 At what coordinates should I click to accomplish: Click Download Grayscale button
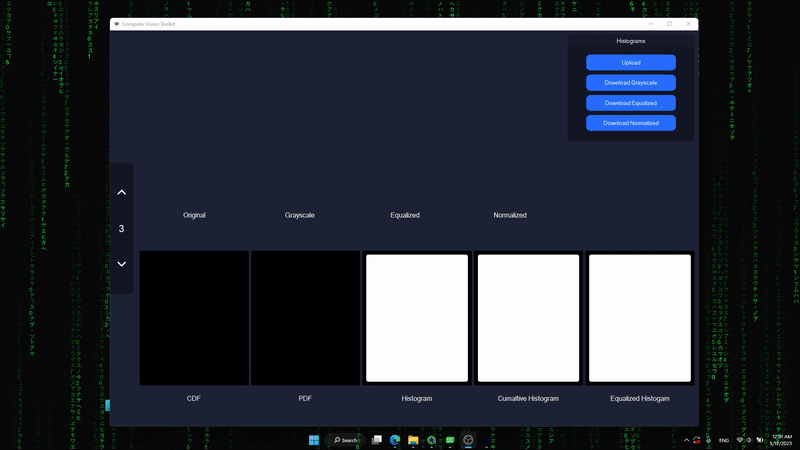tap(631, 83)
